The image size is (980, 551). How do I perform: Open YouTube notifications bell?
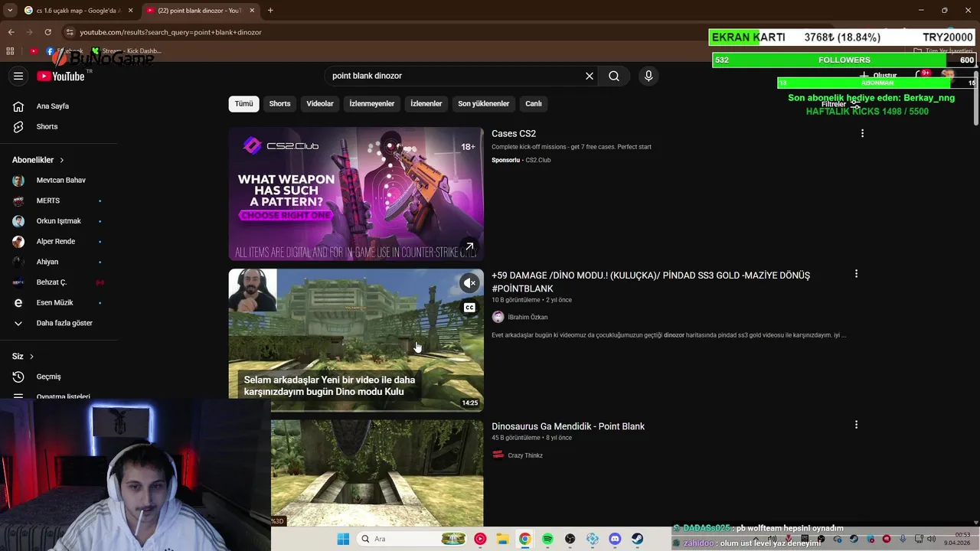[x=922, y=76]
